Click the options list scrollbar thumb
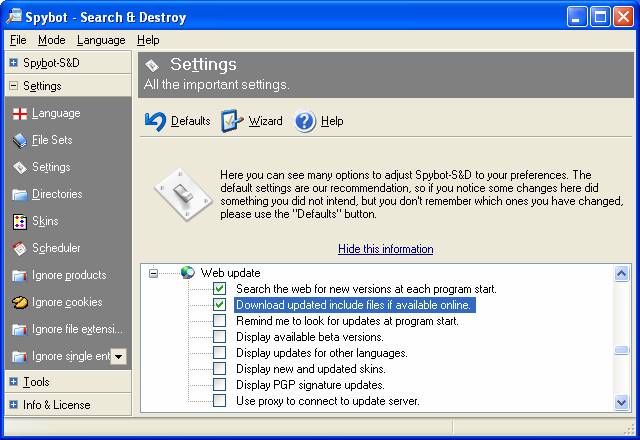This screenshot has width=640, height=440. coord(622,350)
